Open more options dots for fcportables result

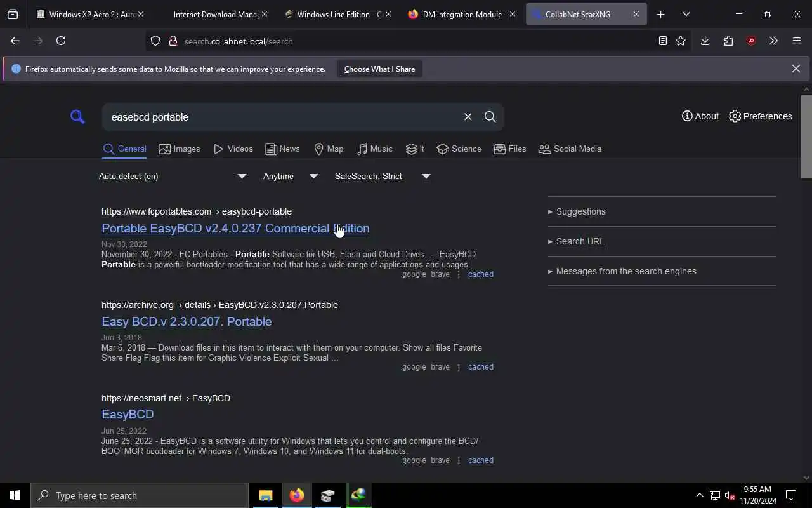tap(459, 274)
